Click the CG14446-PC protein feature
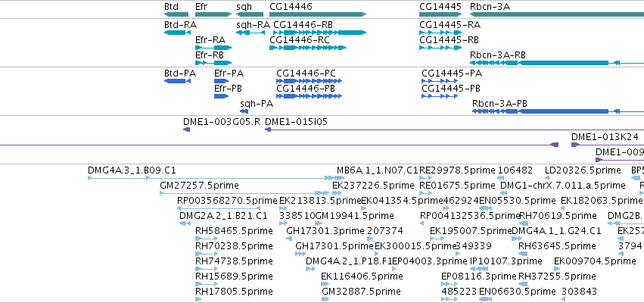644x303 pixels. [x=310, y=81]
